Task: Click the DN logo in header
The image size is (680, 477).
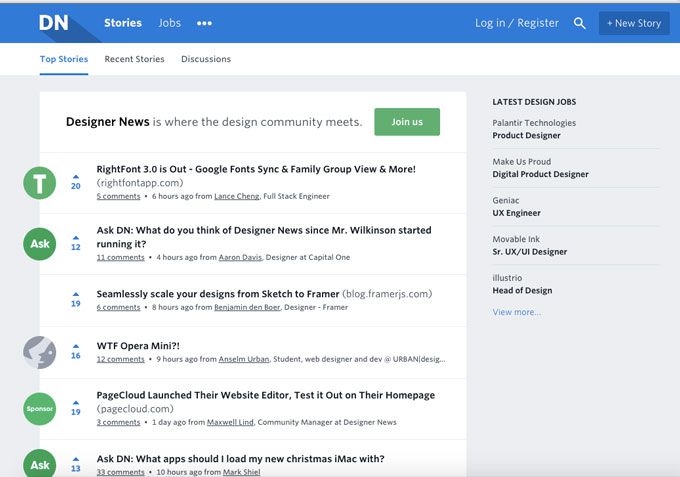Action: (54, 23)
